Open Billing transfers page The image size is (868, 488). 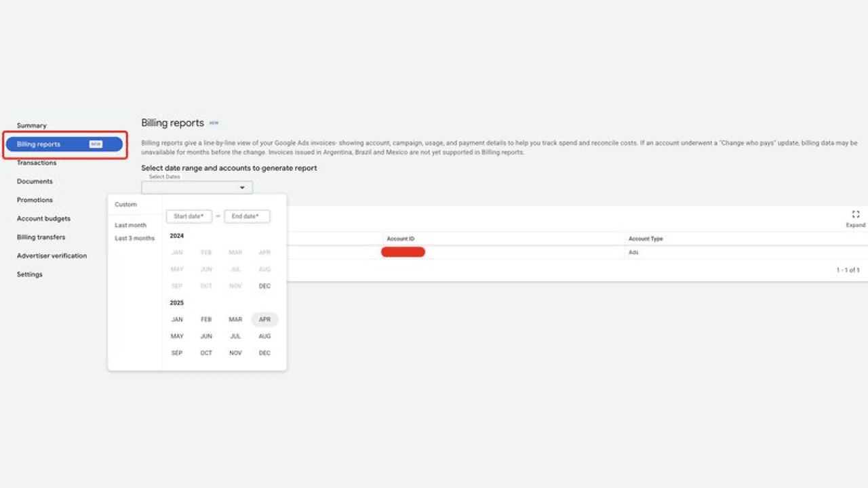coord(41,237)
